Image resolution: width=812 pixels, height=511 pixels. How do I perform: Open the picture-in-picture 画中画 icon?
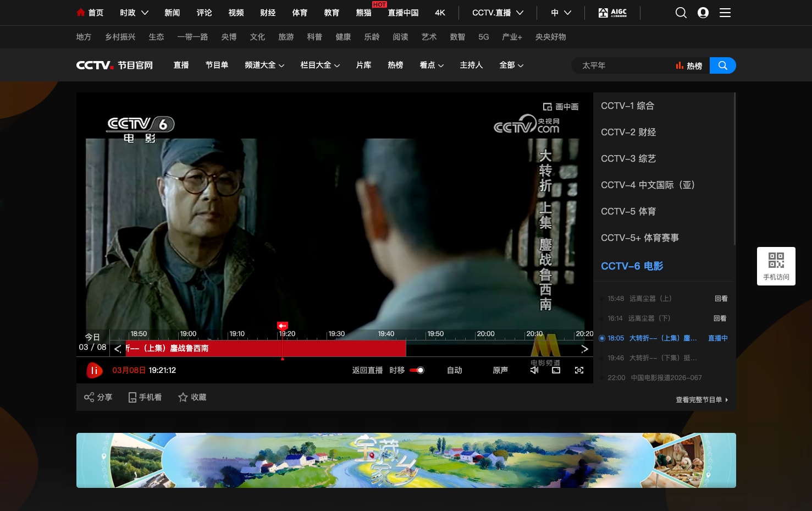pyautogui.click(x=548, y=107)
